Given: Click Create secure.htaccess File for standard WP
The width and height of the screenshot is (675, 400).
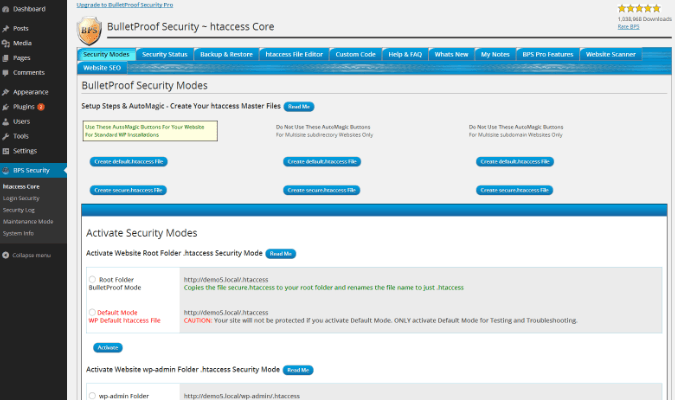Looking at the screenshot, I should [128, 190].
